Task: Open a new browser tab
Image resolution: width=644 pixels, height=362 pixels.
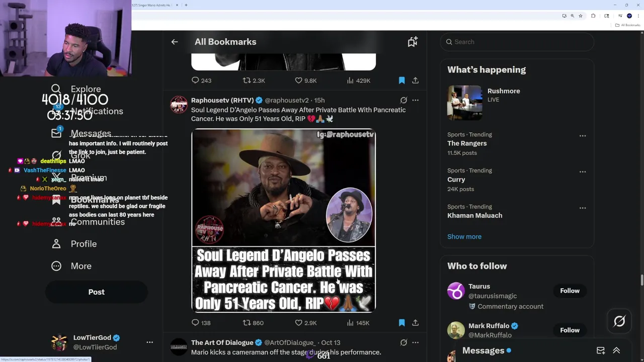Action: (186, 5)
